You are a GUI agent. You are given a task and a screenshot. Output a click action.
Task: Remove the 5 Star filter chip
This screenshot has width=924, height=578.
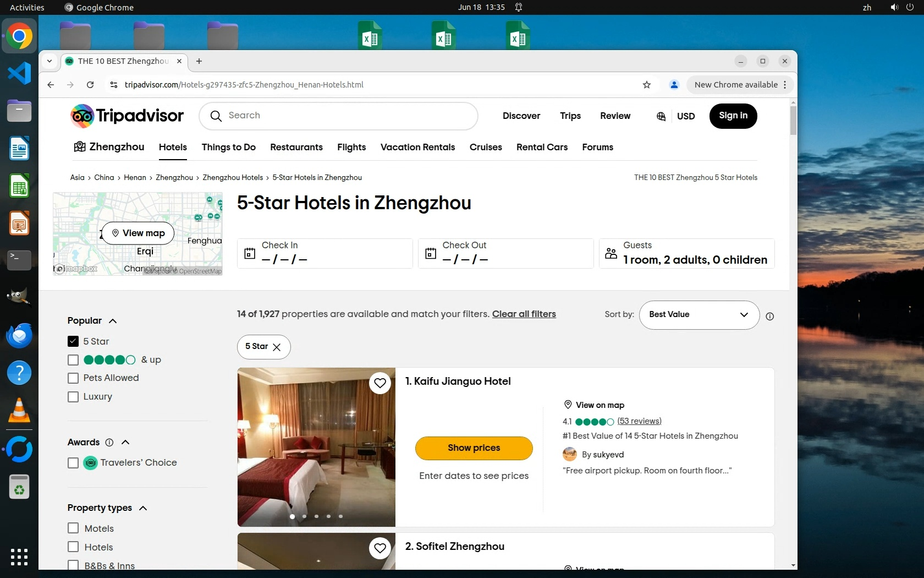[x=277, y=347]
